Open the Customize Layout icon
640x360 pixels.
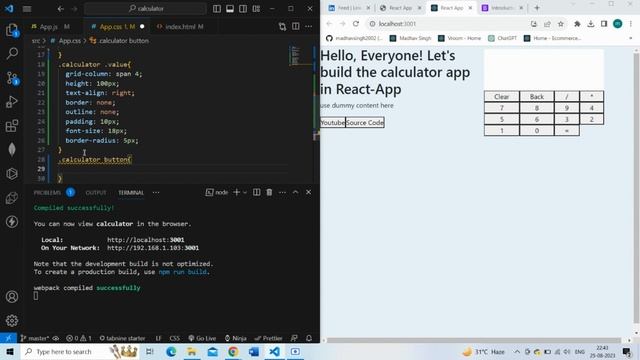point(256,9)
